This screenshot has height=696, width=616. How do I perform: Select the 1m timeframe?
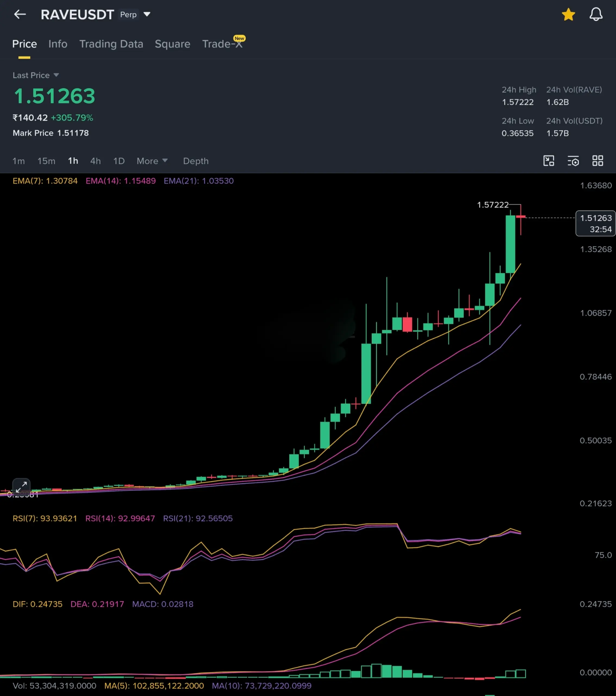click(x=19, y=161)
